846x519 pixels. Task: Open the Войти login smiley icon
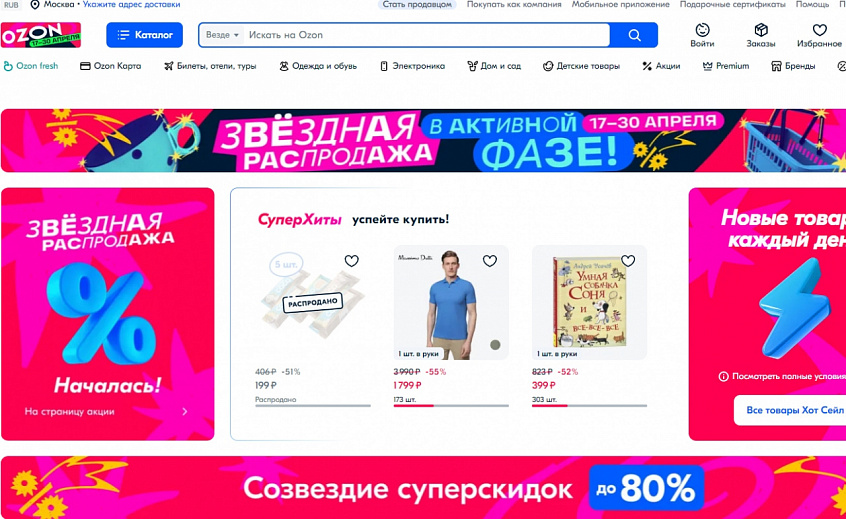click(x=702, y=30)
